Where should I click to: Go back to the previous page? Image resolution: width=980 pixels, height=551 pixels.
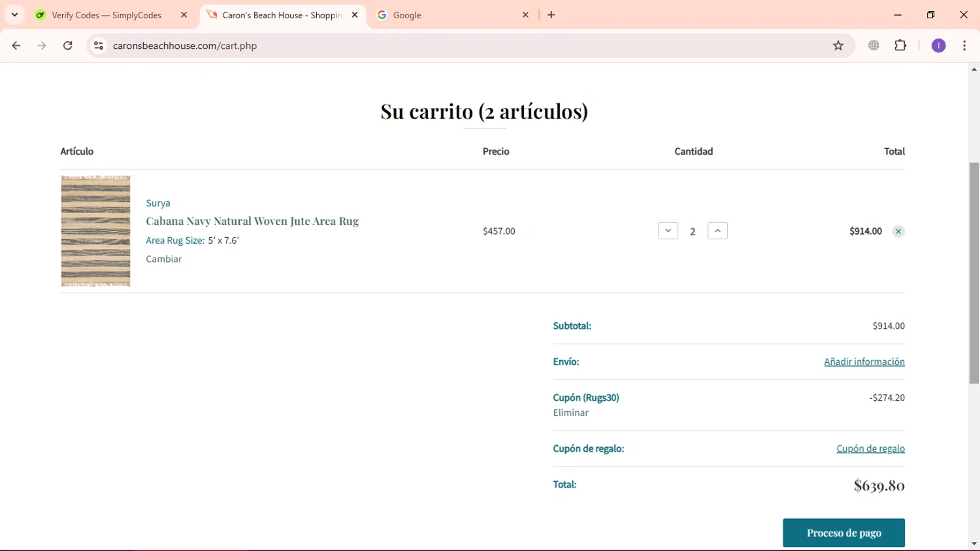(16, 46)
